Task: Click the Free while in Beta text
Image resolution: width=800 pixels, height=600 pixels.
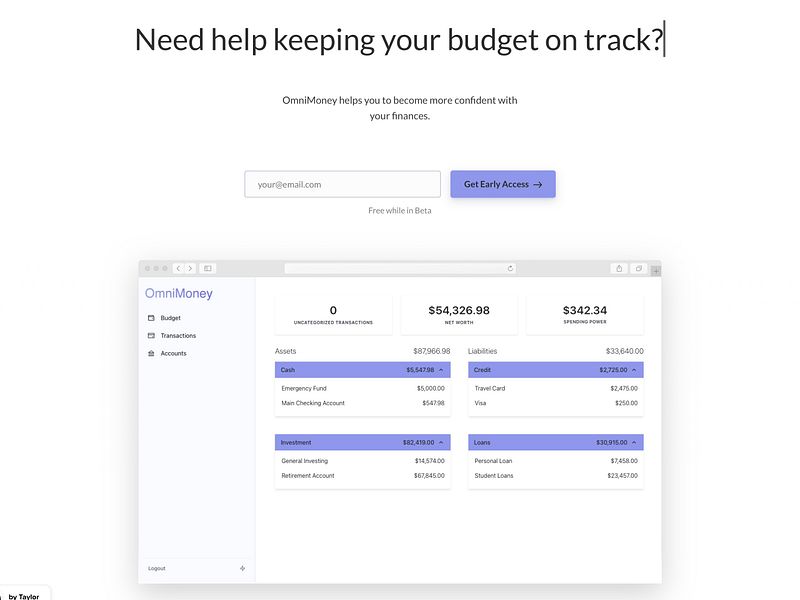Action: click(400, 210)
